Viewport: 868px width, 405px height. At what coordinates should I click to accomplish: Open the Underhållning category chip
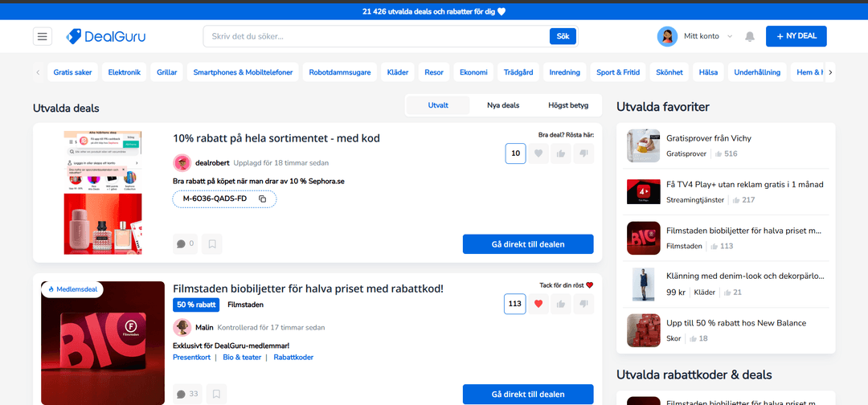coord(757,72)
